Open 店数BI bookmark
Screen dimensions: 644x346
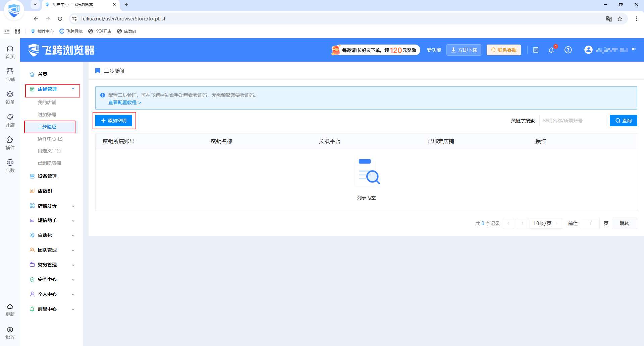click(126, 31)
